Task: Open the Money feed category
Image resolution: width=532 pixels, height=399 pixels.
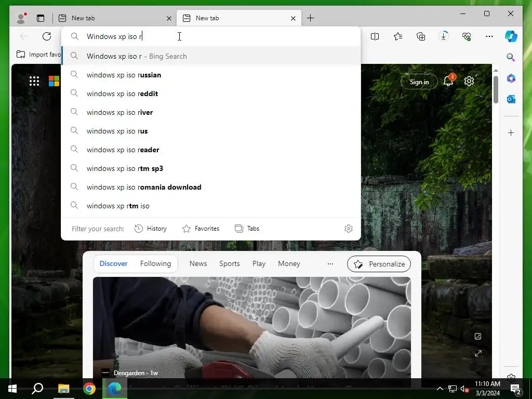Action: coord(289,263)
